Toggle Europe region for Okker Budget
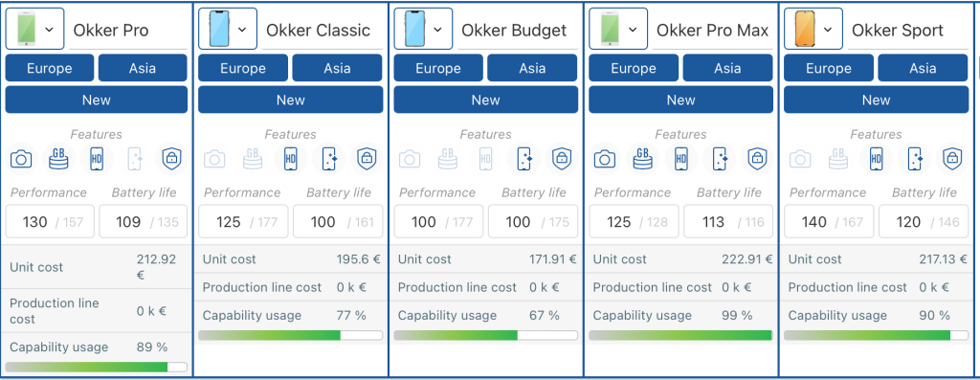Image resolution: width=980 pixels, height=380 pixels. click(x=438, y=68)
